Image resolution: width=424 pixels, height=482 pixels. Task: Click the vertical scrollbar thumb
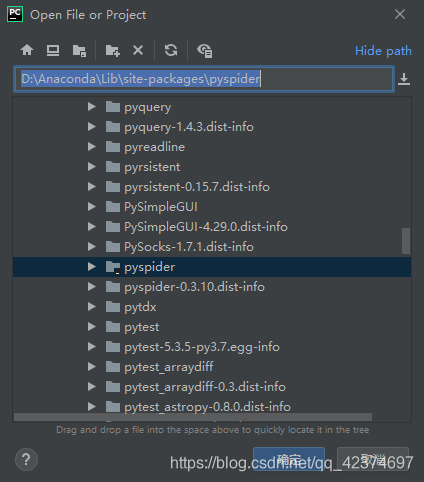point(406,241)
